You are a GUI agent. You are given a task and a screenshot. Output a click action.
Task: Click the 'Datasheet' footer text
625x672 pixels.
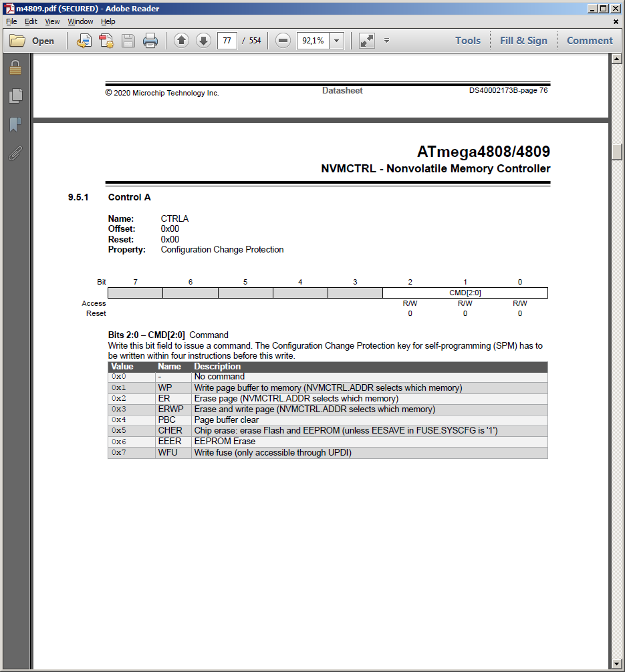point(342,90)
